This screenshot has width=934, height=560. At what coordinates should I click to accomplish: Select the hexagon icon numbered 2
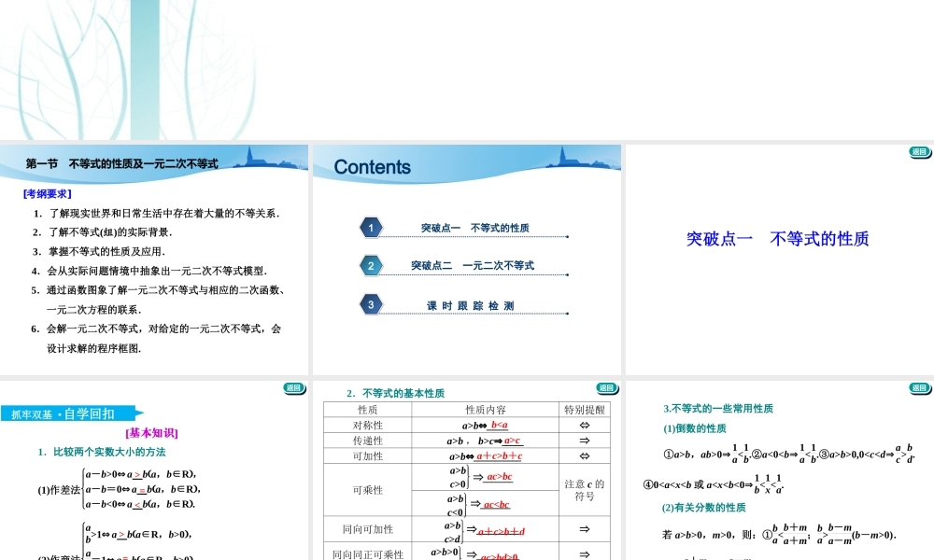371,265
